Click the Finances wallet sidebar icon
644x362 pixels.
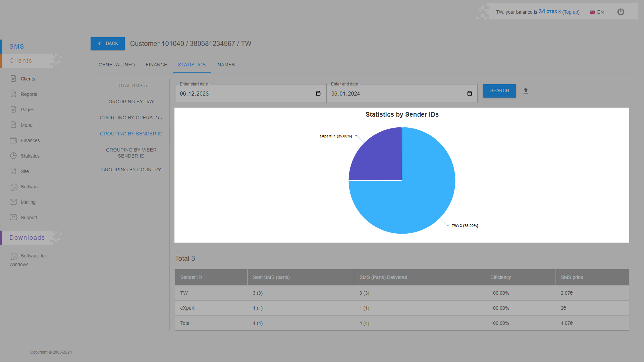(x=13, y=140)
